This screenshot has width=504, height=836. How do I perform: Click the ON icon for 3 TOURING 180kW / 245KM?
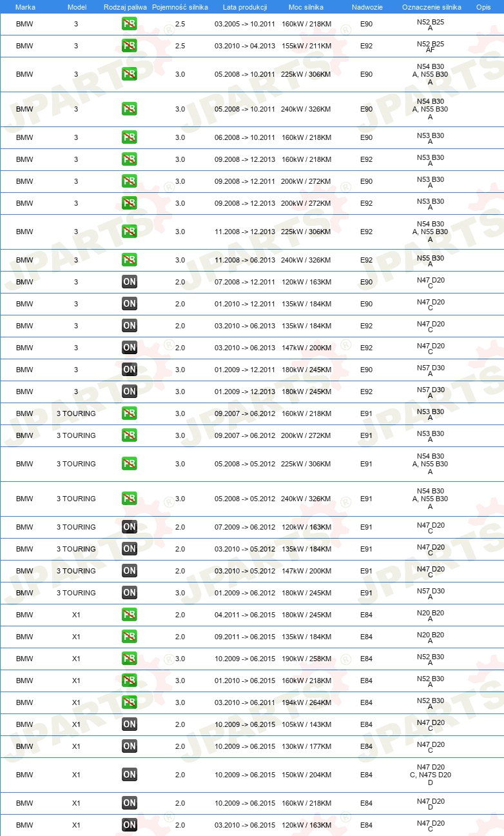(130, 593)
